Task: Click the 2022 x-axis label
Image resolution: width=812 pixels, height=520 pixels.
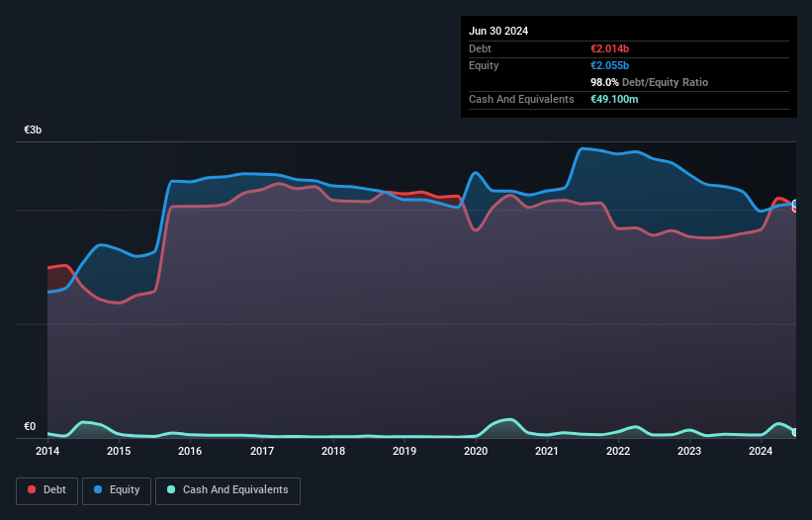Action: coord(618,451)
